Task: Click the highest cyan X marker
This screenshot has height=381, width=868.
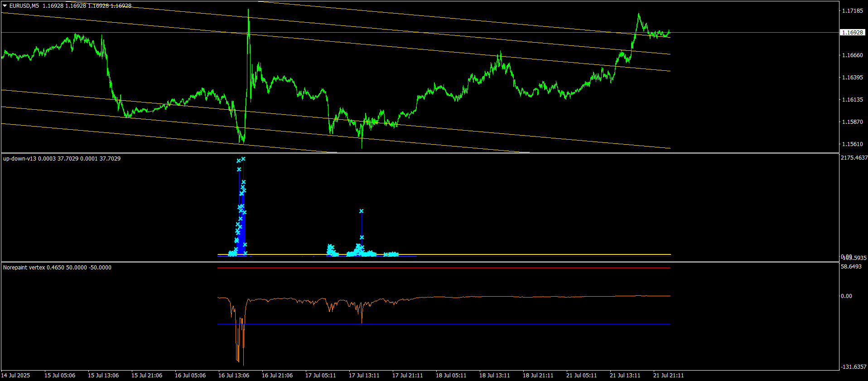Action: tap(243, 159)
